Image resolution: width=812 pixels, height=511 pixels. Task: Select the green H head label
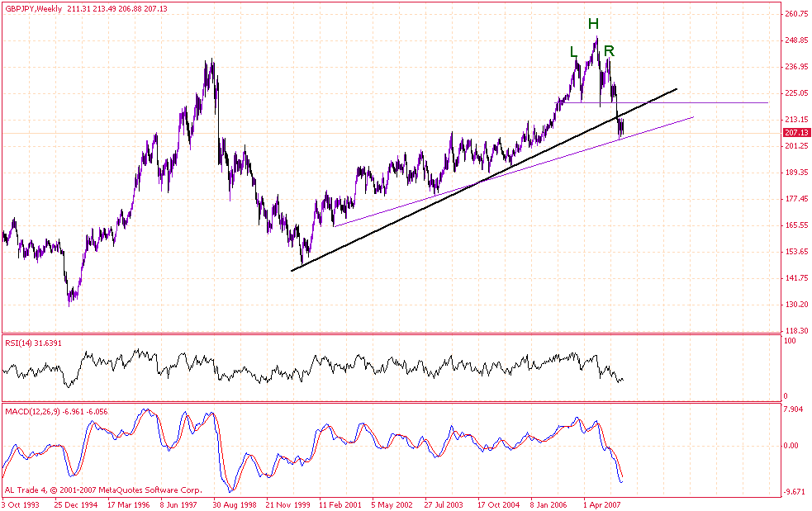coord(593,23)
